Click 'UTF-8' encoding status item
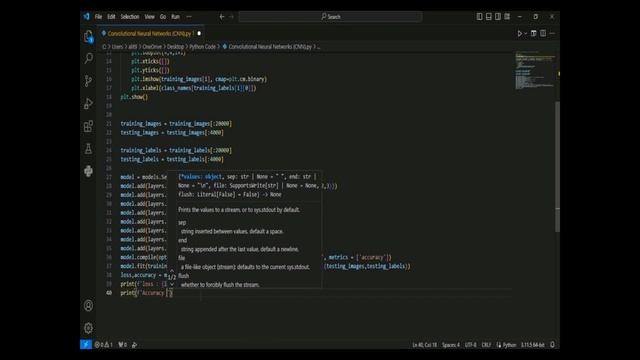Viewport: 640px width, 360px height. (470, 345)
